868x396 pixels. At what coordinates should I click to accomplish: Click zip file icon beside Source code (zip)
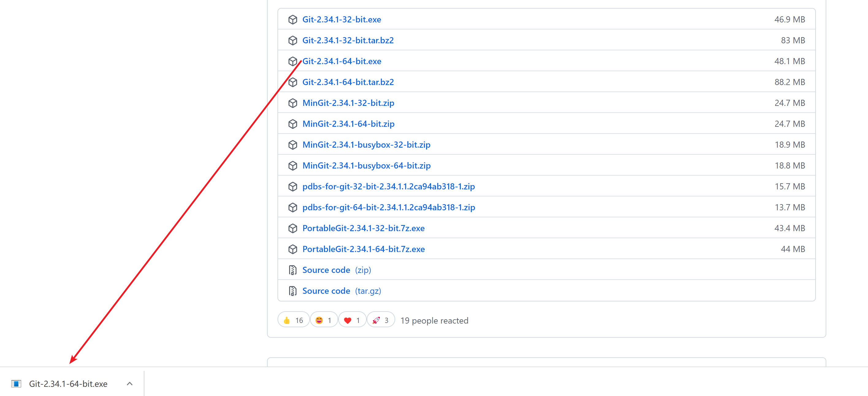[293, 270]
